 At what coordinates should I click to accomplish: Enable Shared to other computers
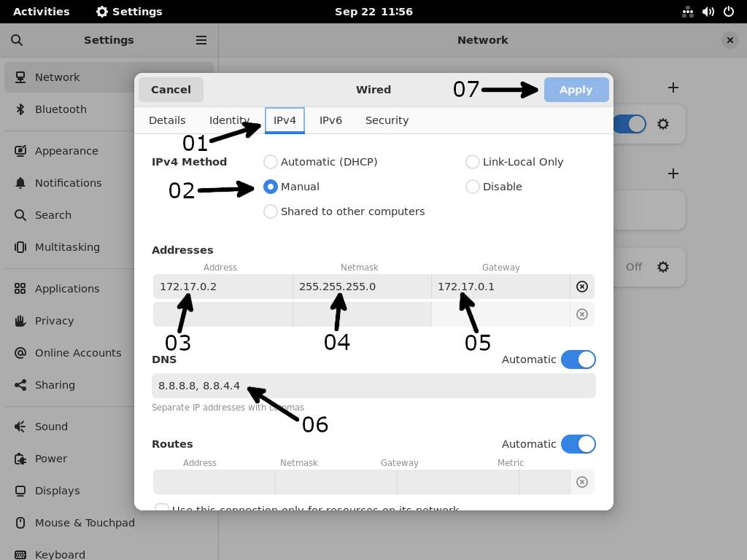click(x=271, y=211)
